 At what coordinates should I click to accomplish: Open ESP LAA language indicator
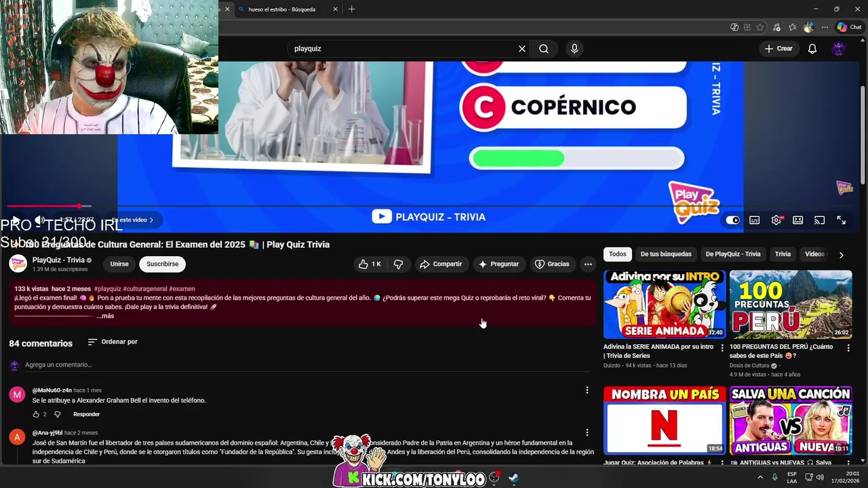[x=792, y=478]
